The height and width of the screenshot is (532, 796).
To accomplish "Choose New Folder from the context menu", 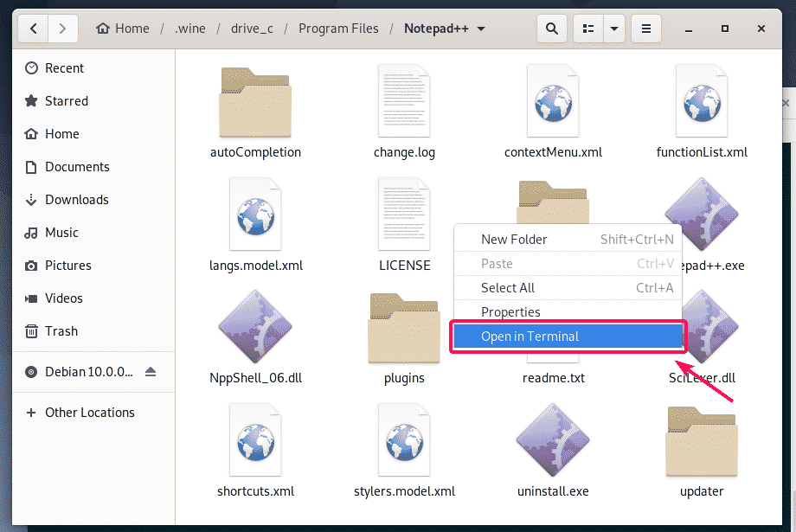I will click(568, 239).
